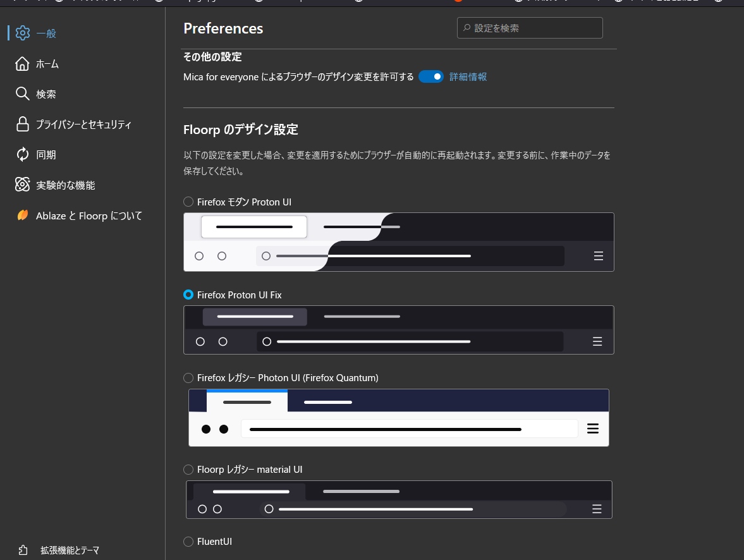Select Firefox モダン Proton UI radio
Screen dimensions: 744x560
click(188, 202)
